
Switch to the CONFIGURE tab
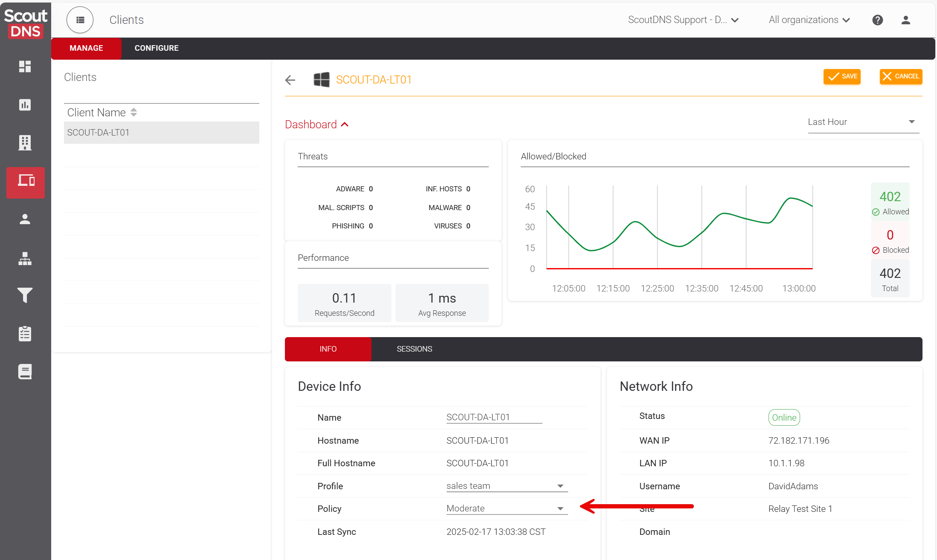coord(157,48)
